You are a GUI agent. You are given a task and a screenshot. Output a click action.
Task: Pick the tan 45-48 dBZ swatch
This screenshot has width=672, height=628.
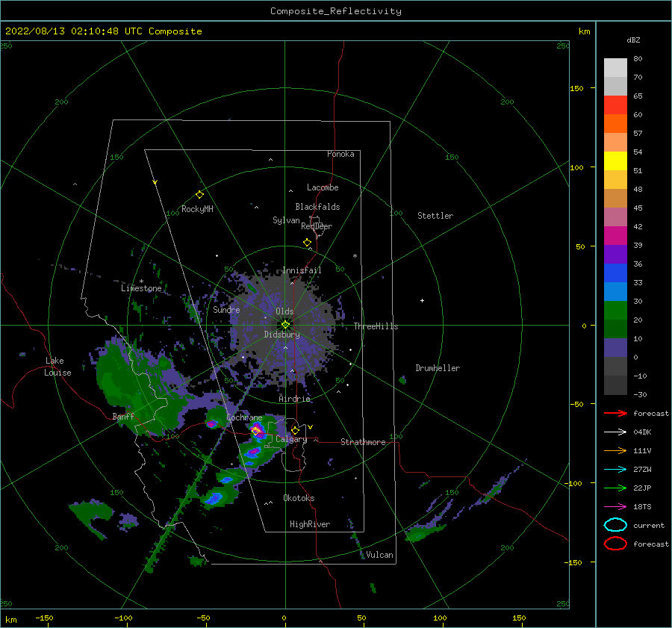coord(615,198)
